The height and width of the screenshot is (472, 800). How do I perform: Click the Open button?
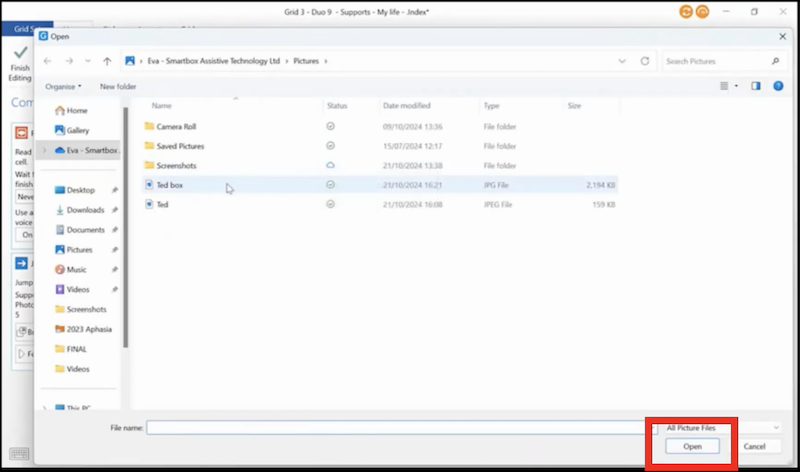tap(692, 446)
